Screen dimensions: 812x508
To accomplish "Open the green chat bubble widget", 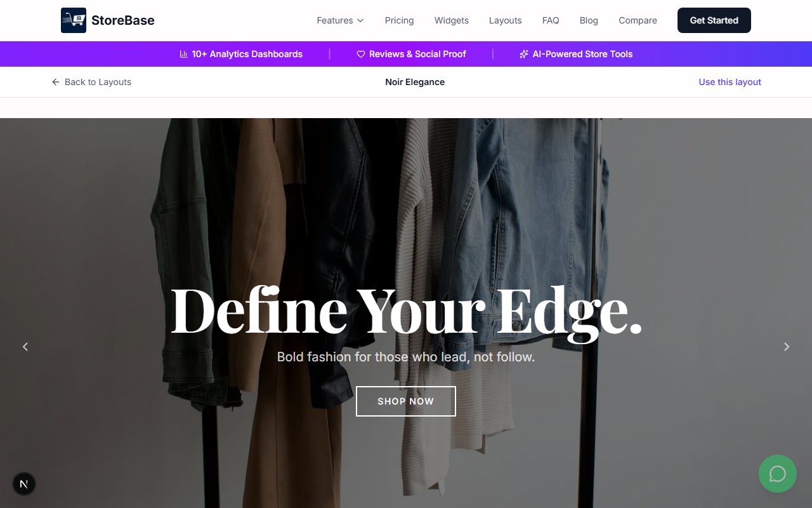I will click(778, 474).
